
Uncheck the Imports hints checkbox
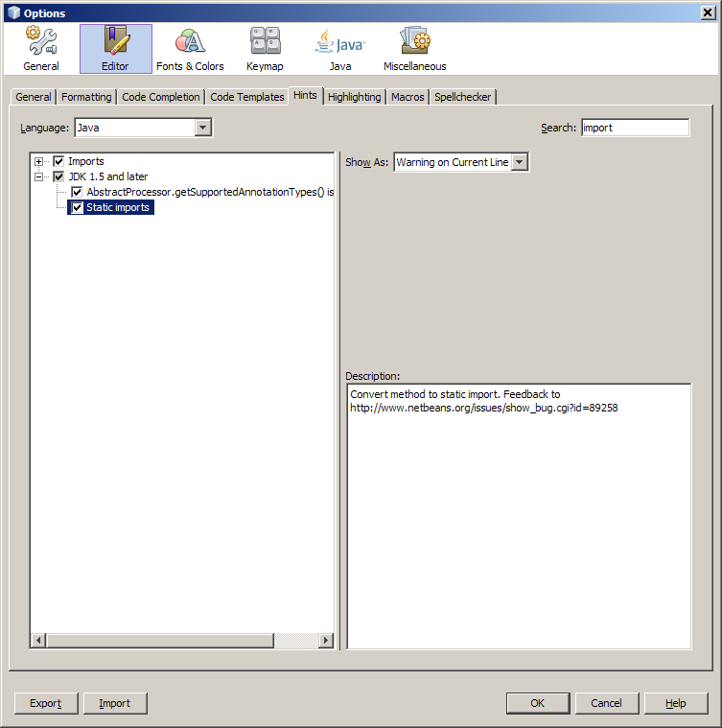[x=58, y=161]
